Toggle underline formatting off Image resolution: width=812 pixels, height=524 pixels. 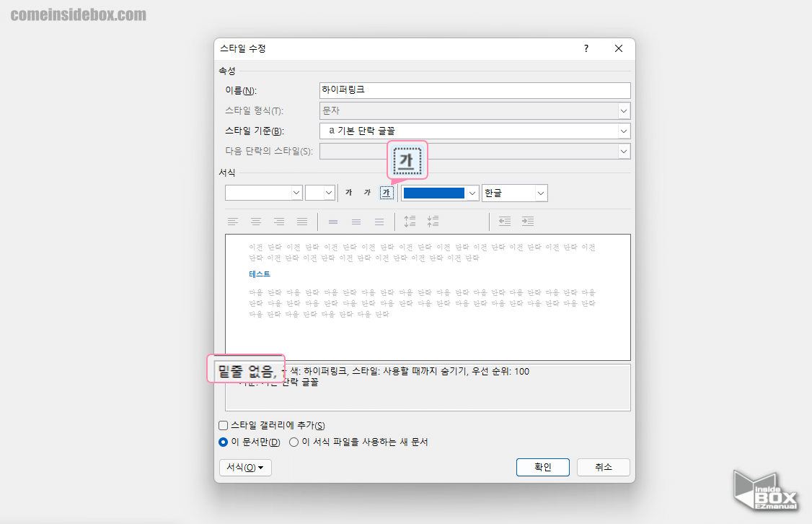[x=387, y=193]
